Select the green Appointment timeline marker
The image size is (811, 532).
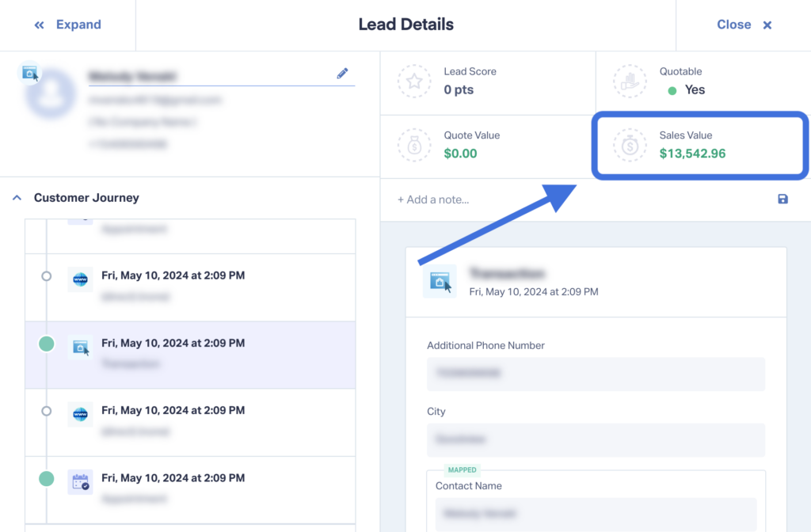click(x=47, y=478)
